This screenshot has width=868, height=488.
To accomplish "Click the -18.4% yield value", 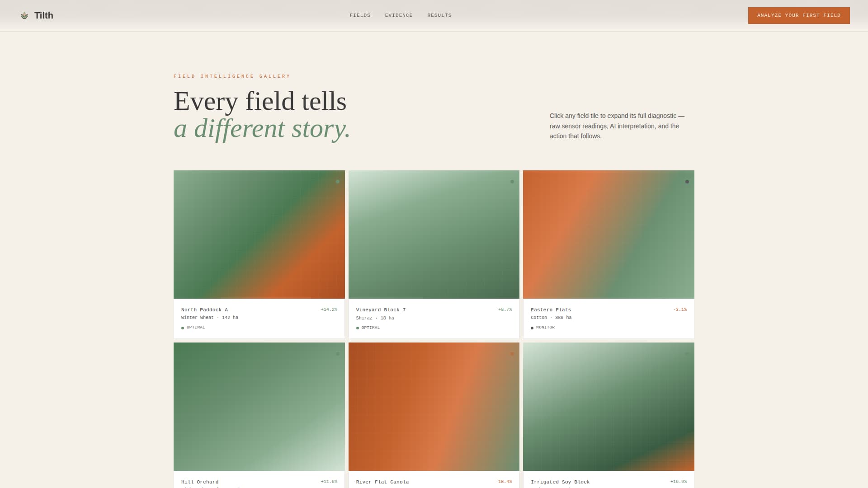I will (x=504, y=482).
